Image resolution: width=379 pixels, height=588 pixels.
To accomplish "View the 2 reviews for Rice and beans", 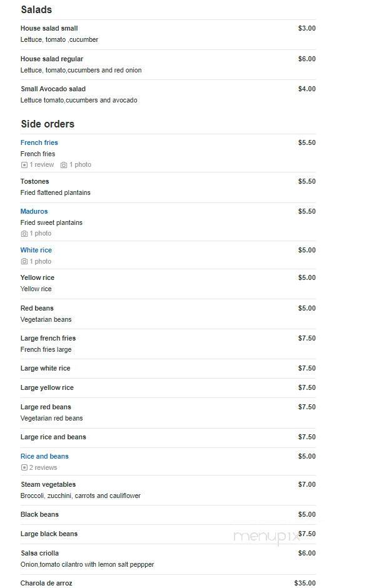I will 43,467.
